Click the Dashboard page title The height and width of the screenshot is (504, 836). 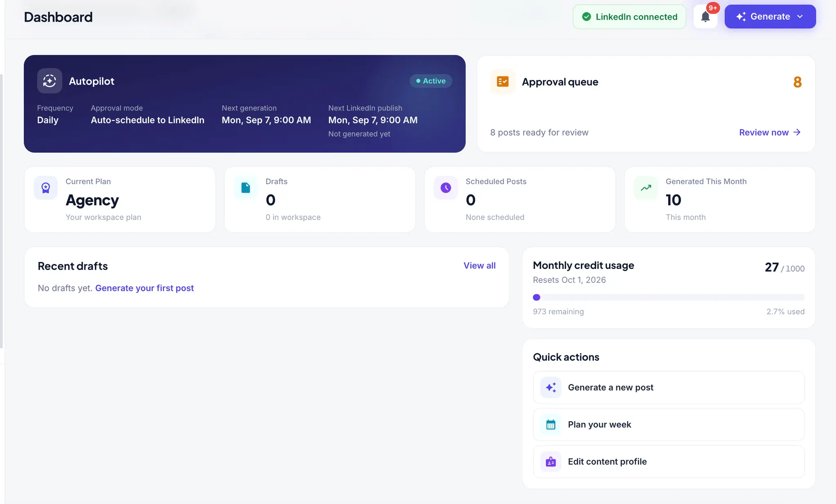click(x=58, y=17)
